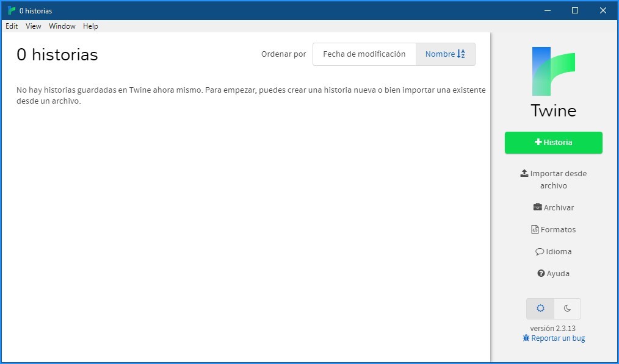The height and width of the screenshot is (364, 619).
Task: Create a new story with +Historia button
Action: pos(553,143)
